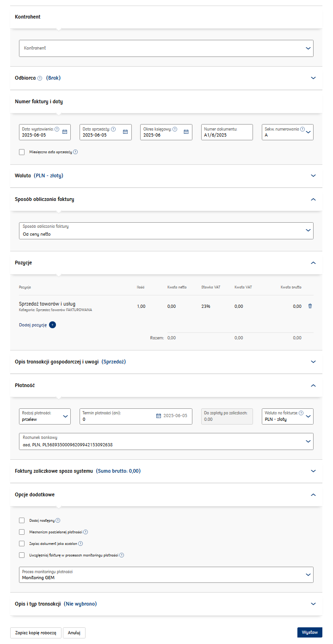This screenshot has width=333, height=644.
Task: Check Zapisz dokument jako szablon option
Action: coord(22,544)
